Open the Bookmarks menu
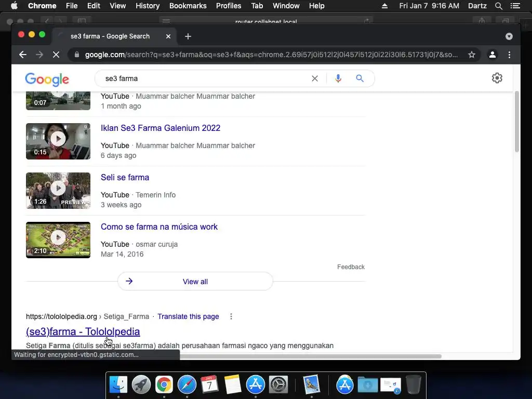The width and height of the screenshot is (532, 399). click(188, 6)
